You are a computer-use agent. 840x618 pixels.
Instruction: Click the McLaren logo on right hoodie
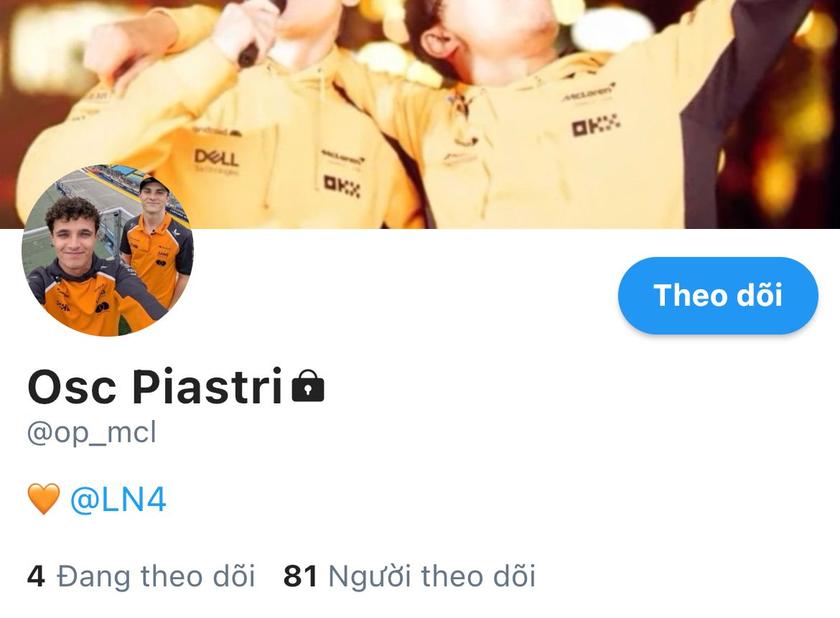coord(588,93)
